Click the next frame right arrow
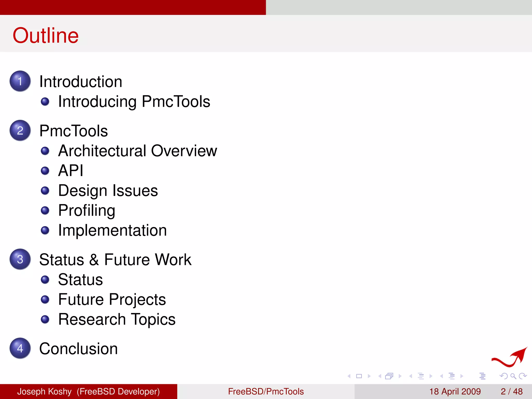 [x=400, y=376]
